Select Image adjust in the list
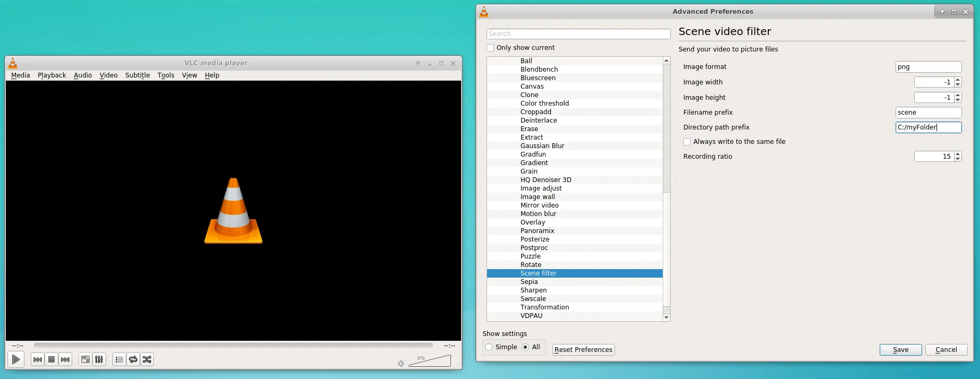Screen dimensions: 980x379 click(x=575, y=188)
